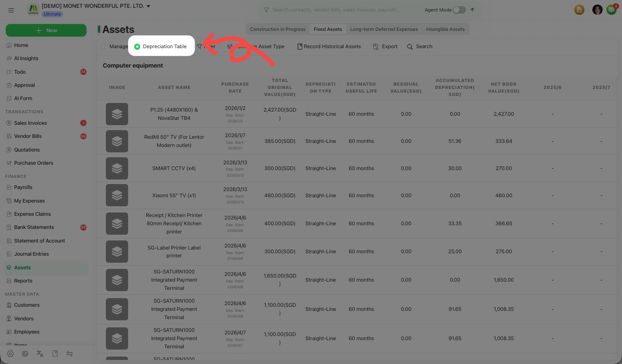The width and height of the screenshot is (622, 364).
Task: Open the bookmark guide icon
Action: (x=55, y=354)
